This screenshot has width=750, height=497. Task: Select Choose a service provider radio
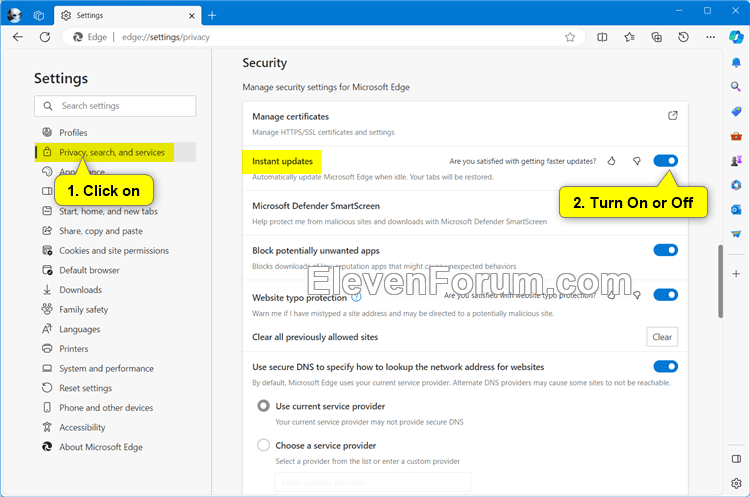(x=263, y=445)
